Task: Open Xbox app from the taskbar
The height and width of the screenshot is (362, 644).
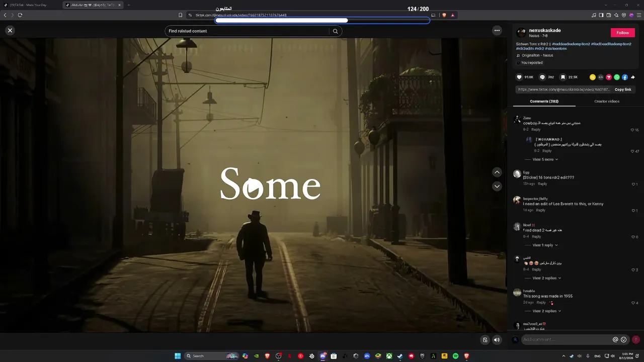Action: pos(389,356)
